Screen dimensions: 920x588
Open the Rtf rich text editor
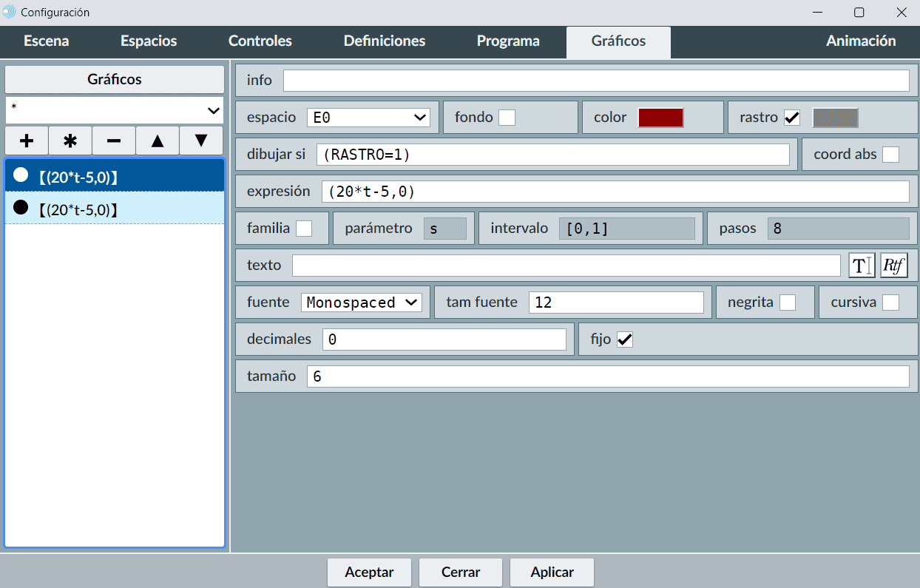point(893,266)
